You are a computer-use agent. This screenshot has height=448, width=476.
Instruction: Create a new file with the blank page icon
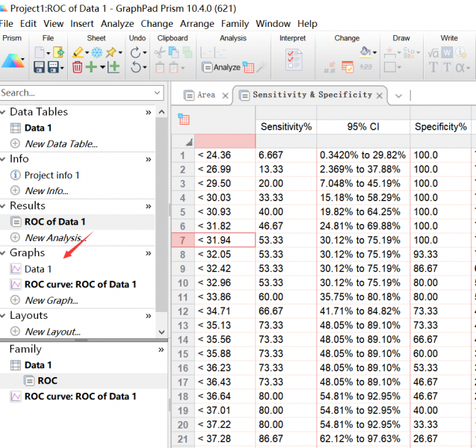[40, 52]
